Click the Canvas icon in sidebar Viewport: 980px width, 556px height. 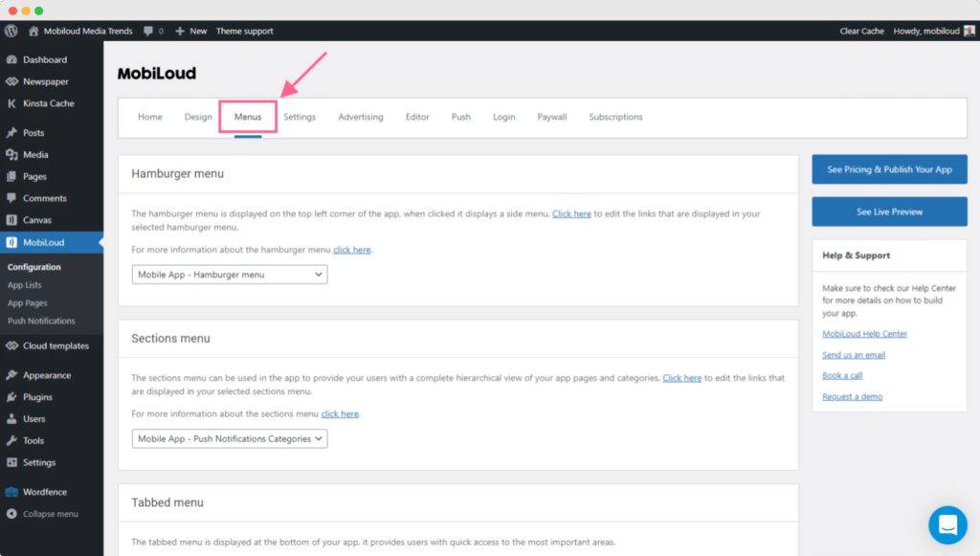11,220
